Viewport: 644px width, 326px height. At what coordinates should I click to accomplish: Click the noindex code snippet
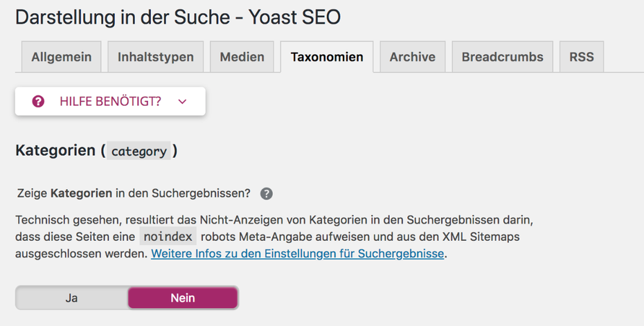pyautogui.click(x=168, y=237)
